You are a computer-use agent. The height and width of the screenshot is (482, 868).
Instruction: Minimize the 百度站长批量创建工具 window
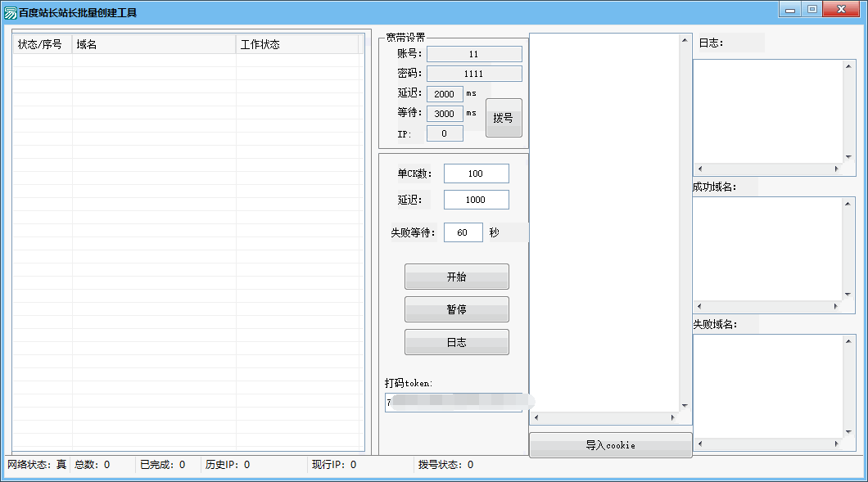tap(790, 9)
